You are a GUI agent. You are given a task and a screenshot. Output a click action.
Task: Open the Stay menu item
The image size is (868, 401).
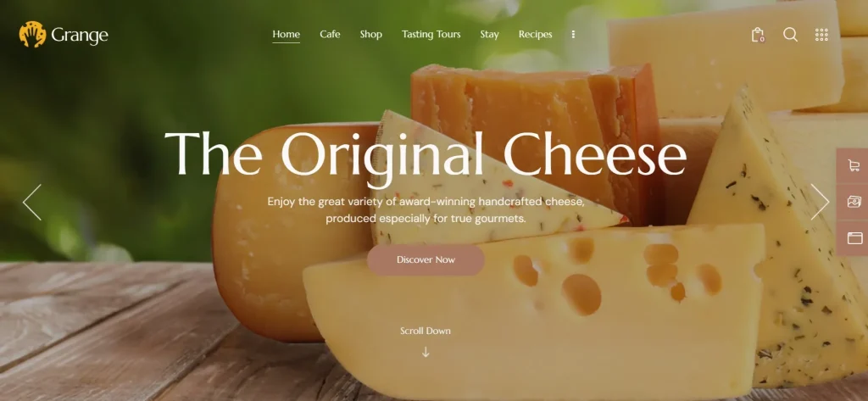(489, 35)
